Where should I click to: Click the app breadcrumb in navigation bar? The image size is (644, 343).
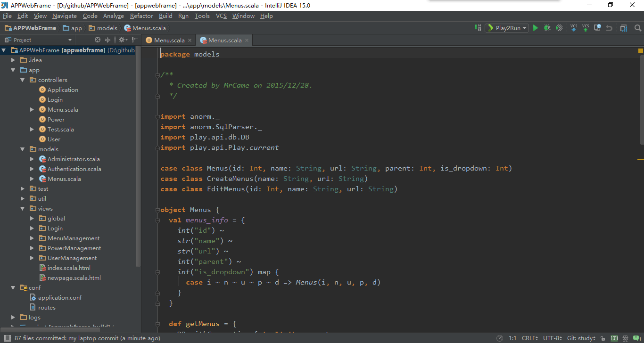[72, 28]
